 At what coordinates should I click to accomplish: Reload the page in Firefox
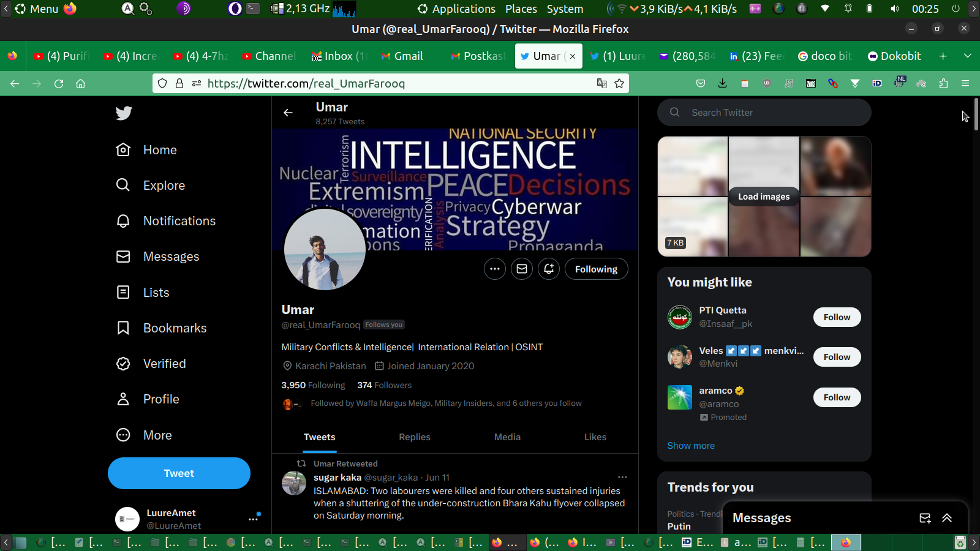tap(59, 83)
